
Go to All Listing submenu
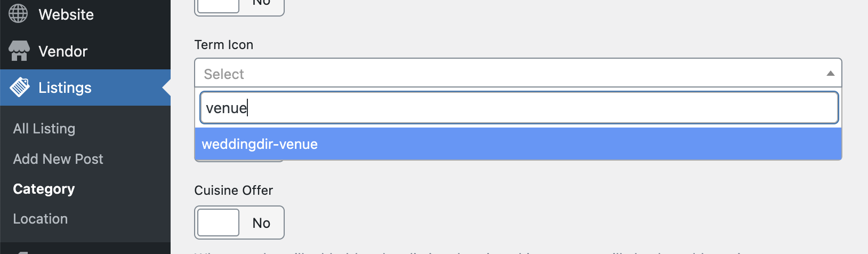click(x=44, y=129)
